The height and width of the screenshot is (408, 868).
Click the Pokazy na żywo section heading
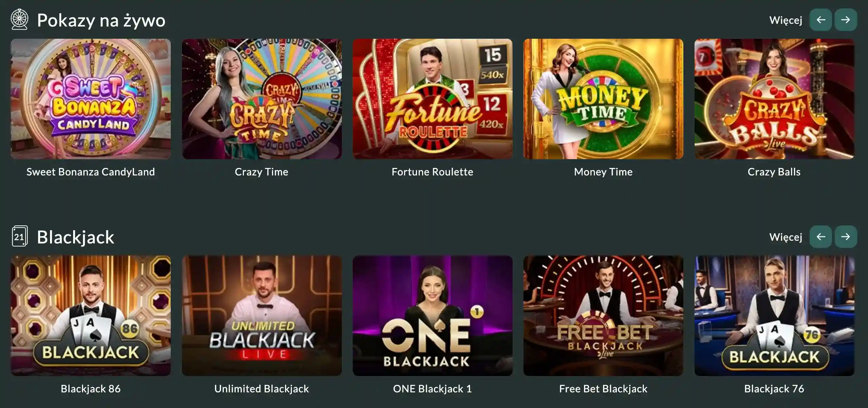click(101, 20)
